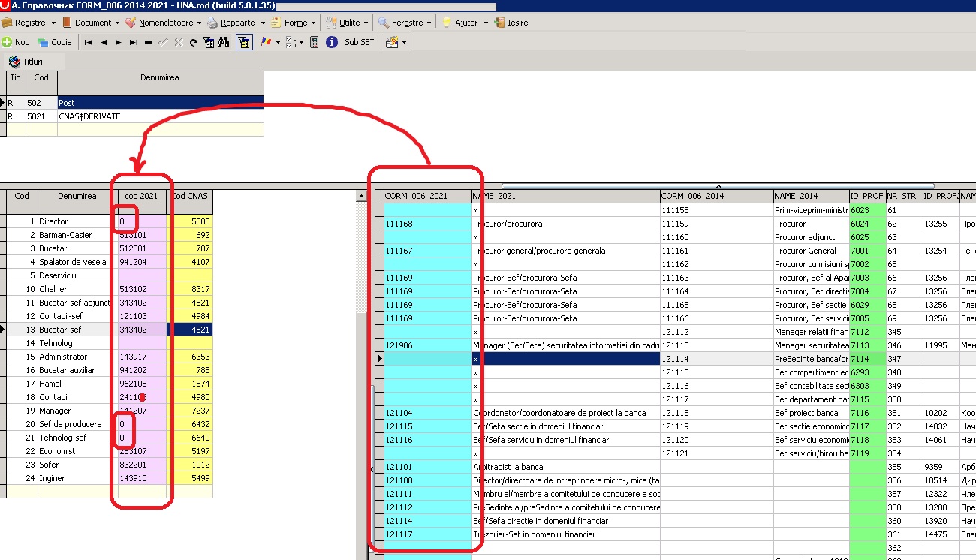Screen dimensions: 976x560
Task: Switch to the Titluri tab
Action: click(x=26, y=62)
